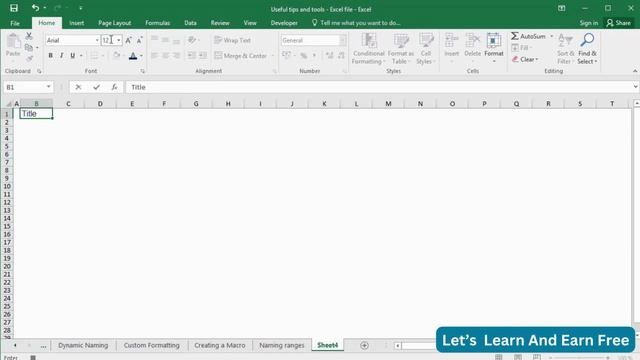Open the Clear eraser menu
Viewport: 640px width, 360px height.
[525, 60]
